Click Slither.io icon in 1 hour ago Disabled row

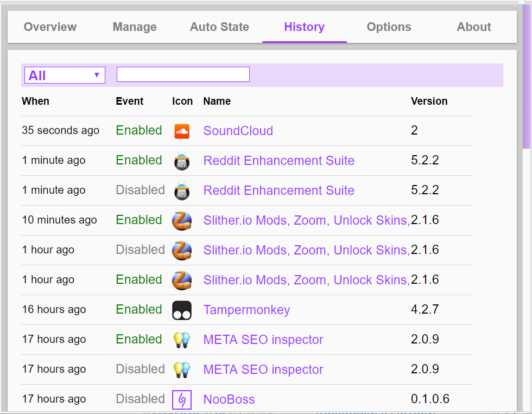click(182, 251)
